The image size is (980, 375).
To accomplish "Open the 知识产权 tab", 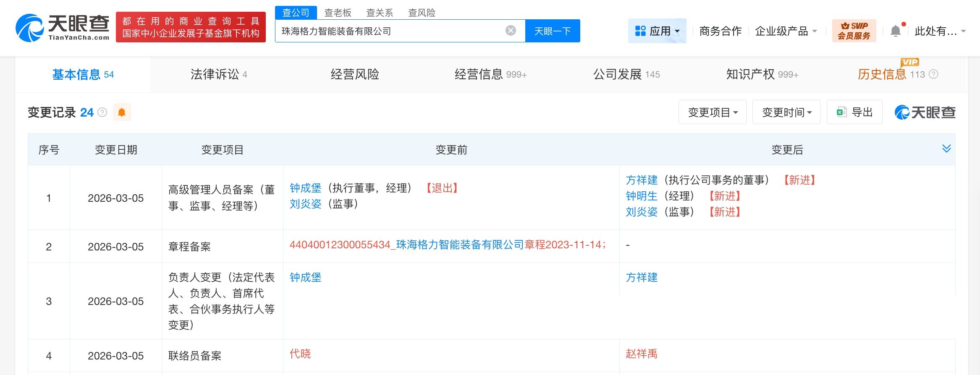I will point(762,74).
